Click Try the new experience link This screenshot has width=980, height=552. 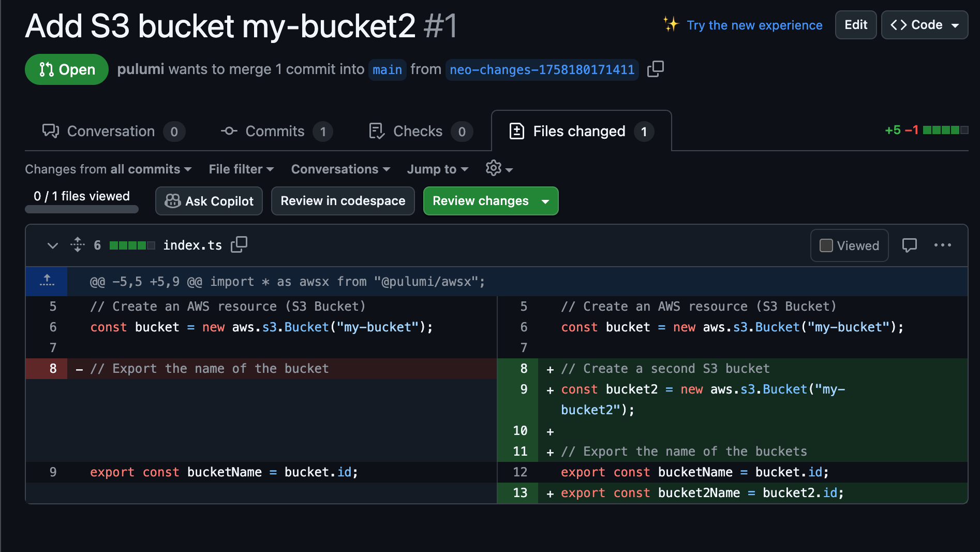(754, 25)
